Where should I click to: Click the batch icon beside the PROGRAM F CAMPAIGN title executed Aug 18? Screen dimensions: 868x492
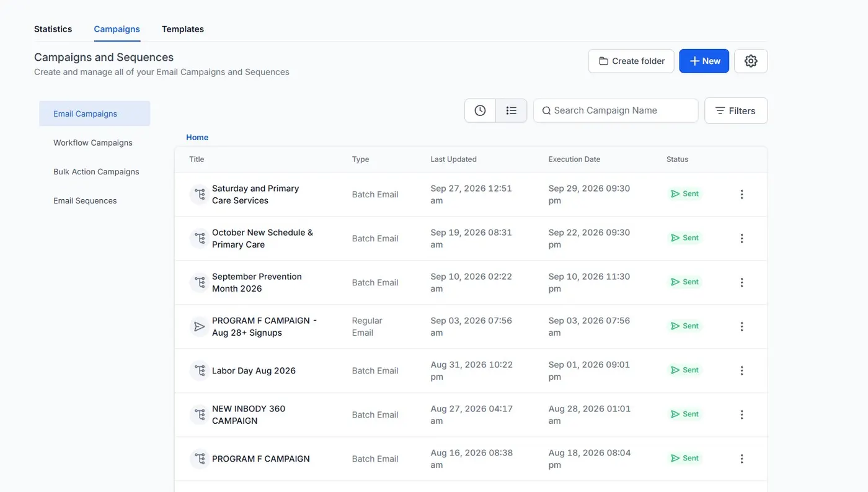click(x=199, y=458)
